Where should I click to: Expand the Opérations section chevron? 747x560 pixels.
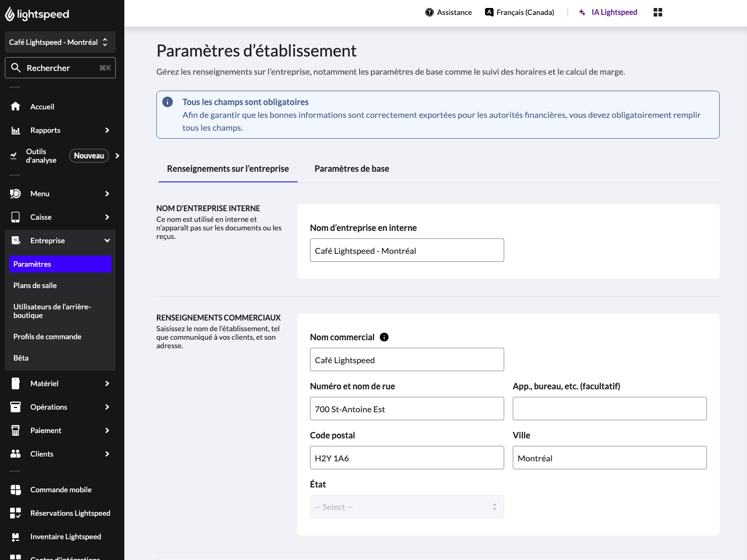coord(107,407)
